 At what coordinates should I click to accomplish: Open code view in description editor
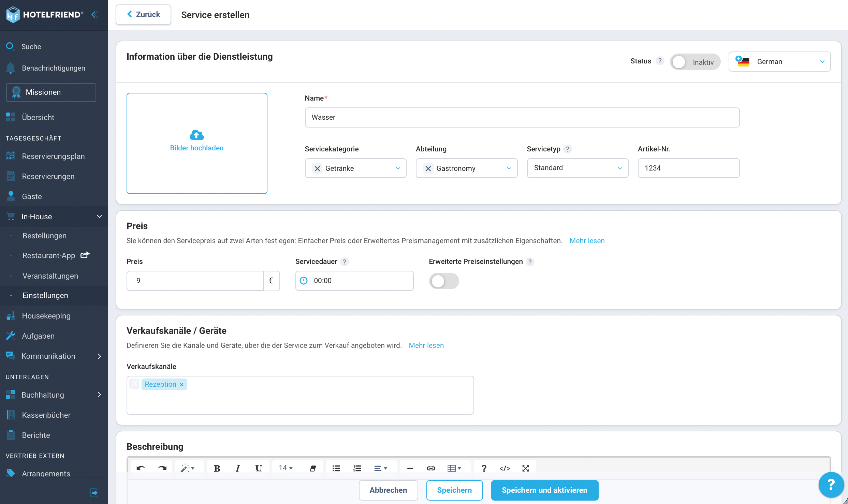tap(505, 468)
